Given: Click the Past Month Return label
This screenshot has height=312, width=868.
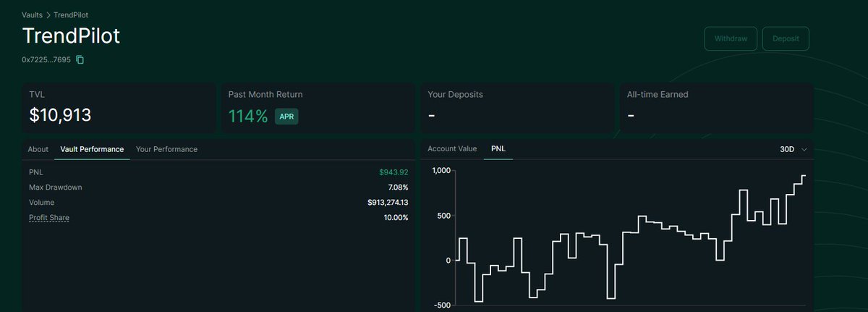Looking at the screenshot, I should tap(265, 94).
